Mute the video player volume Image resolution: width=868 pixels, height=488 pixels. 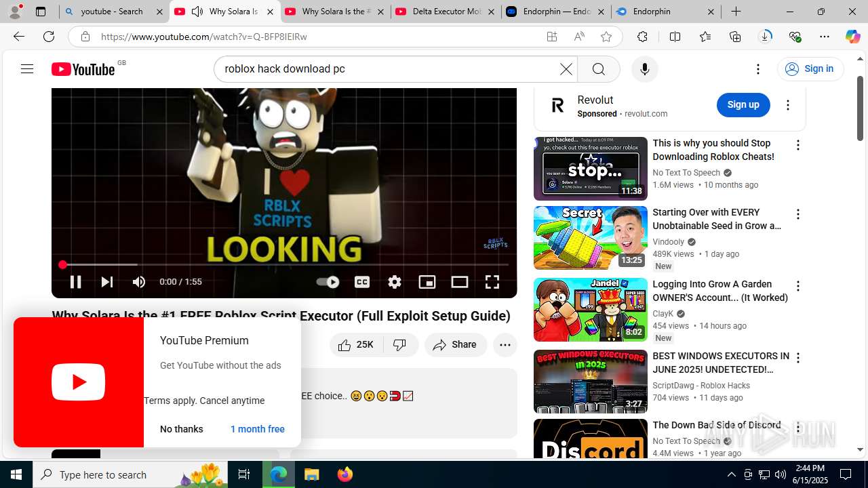coord(139,282)
